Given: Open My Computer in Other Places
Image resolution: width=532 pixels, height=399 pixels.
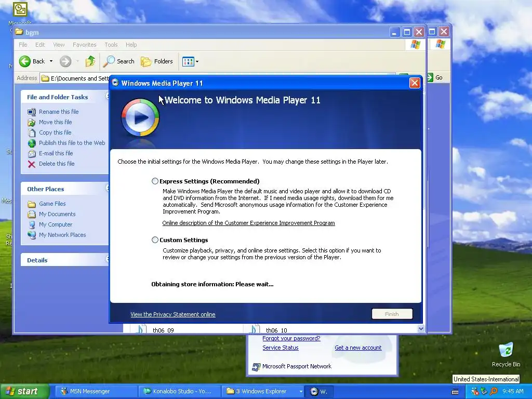Looking at the screenshot, I should point(55,224).
